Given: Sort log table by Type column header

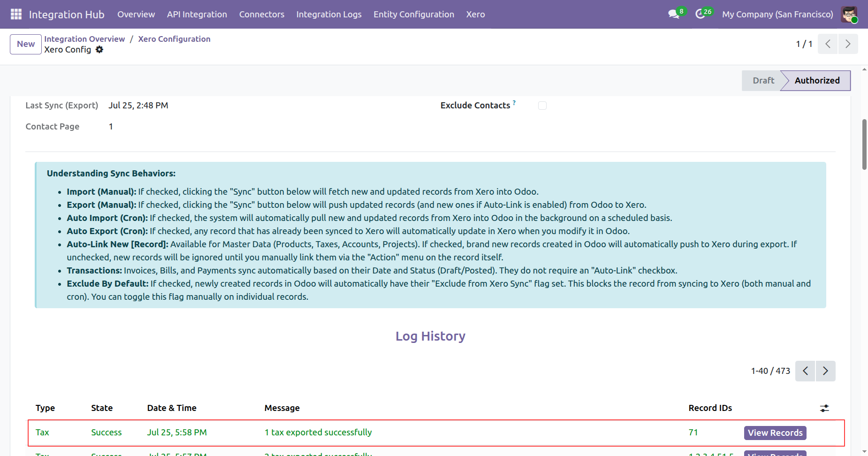Looking at the screenshot, I should tap(45, 408).
